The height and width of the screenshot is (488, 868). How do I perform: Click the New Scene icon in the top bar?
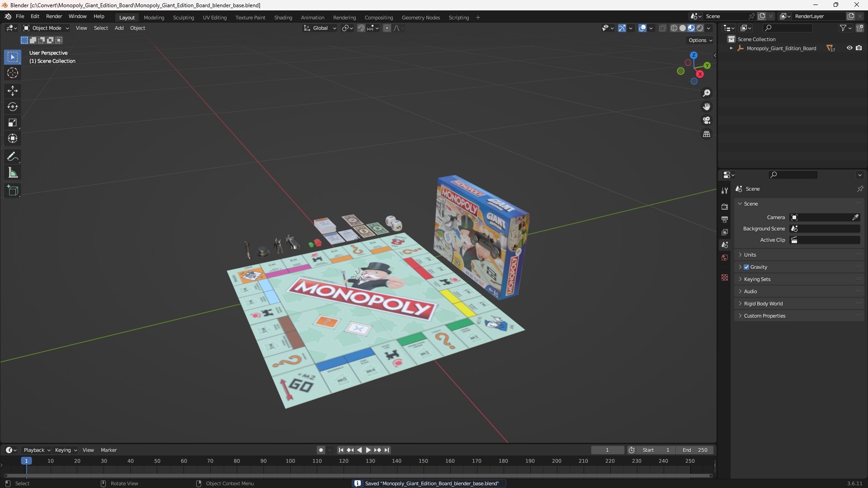762,16
